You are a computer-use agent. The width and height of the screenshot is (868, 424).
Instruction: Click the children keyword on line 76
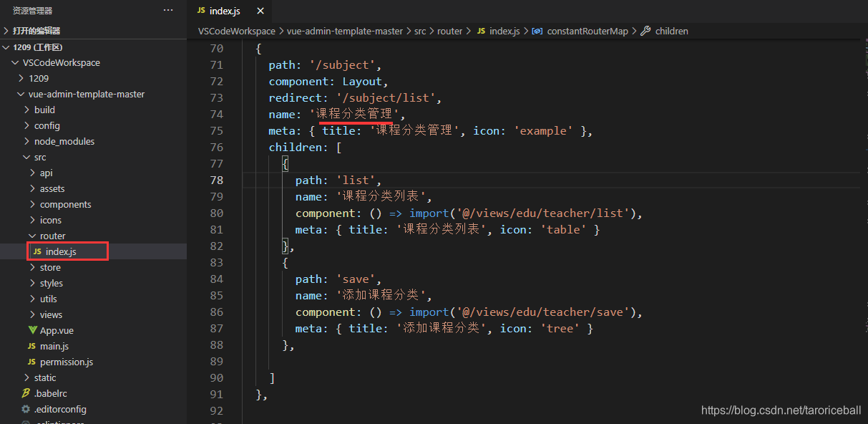pyautogui.click(x=296, y=147)
